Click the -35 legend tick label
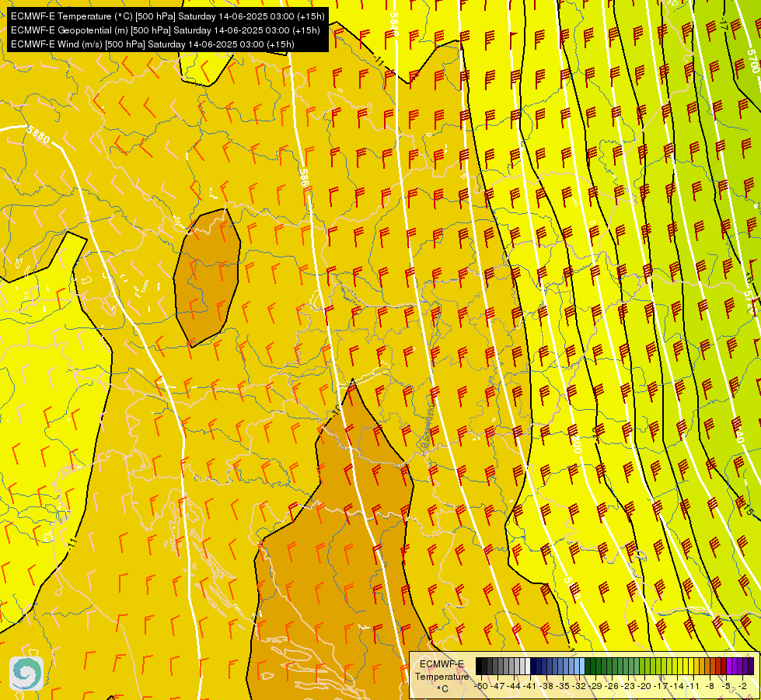The width and height of the screenshot is (761, 700). (563, 686)
